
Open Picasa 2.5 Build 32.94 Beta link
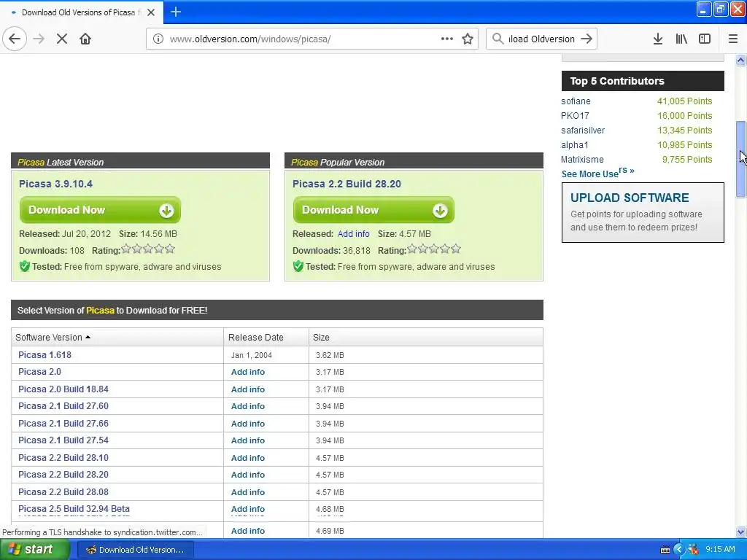pyautogui.click(x=74, y=508)
